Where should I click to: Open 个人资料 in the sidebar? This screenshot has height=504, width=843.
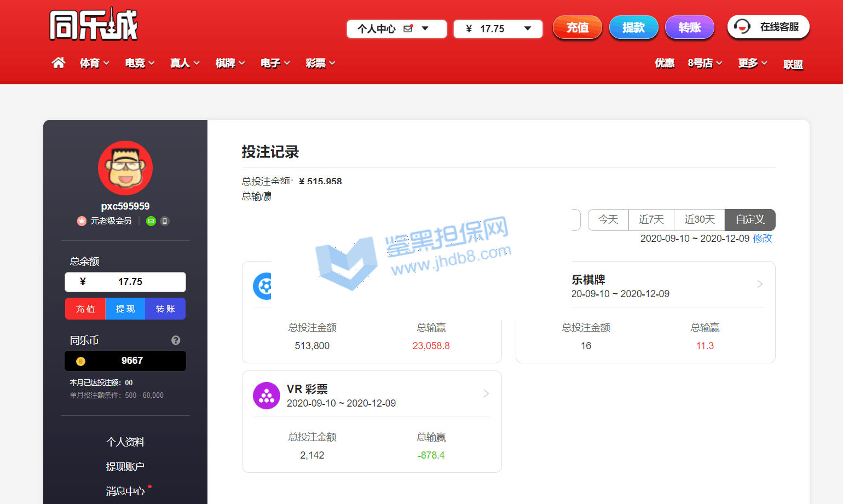[125, 442]
